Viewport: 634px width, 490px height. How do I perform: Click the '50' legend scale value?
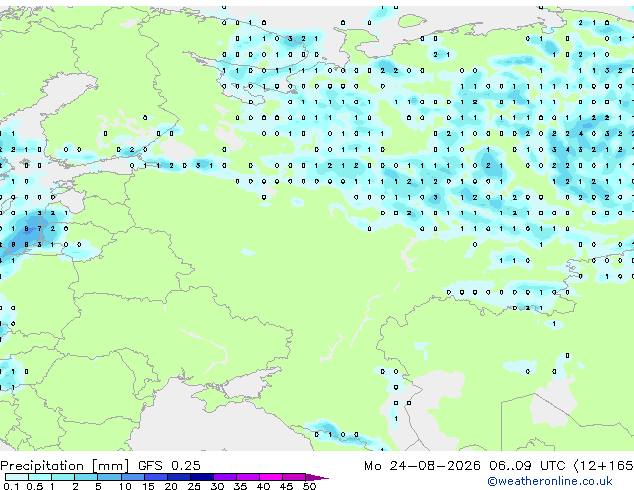309,486
